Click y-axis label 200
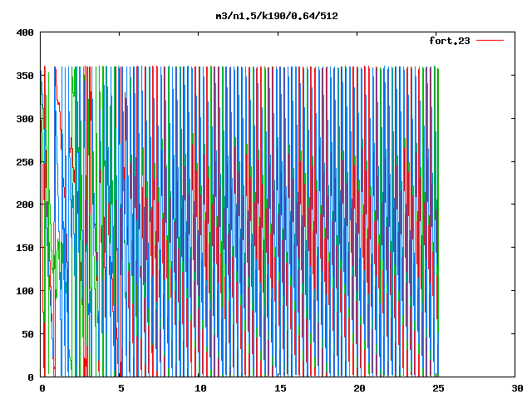The height and width of the screenshot is (399, 532). point(25,204)
